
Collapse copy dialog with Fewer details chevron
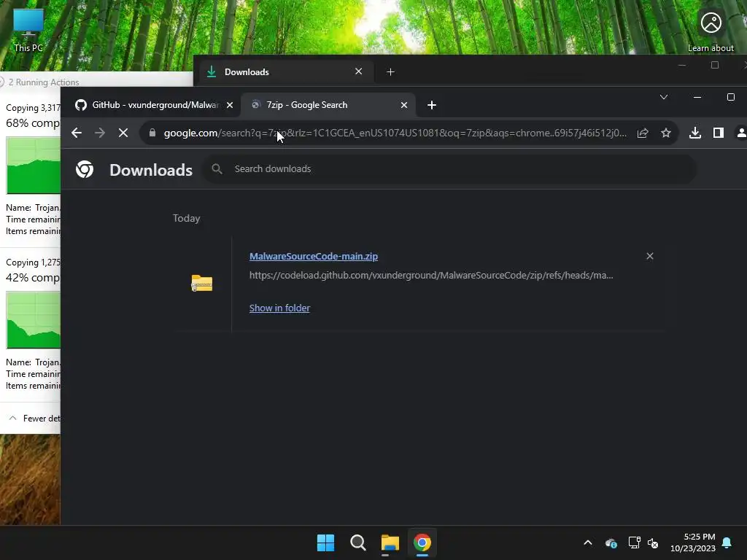[13, 418]
